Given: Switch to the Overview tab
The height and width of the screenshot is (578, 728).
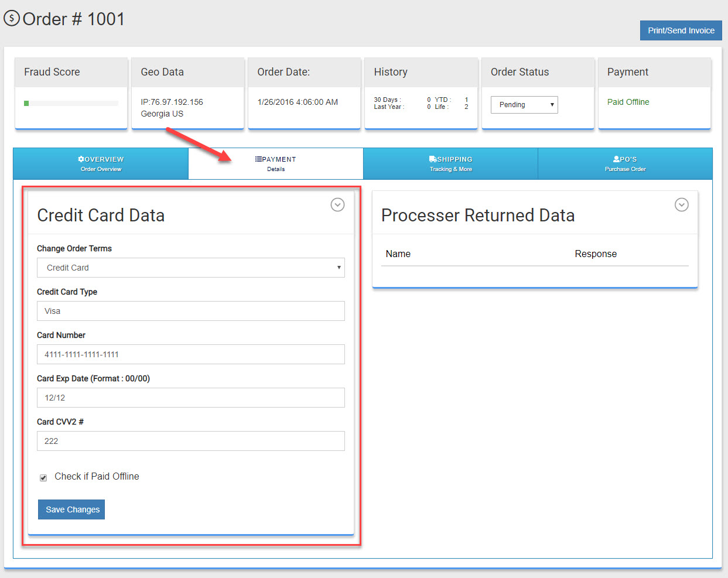Looking at the screenshot, I should (101, 164).
